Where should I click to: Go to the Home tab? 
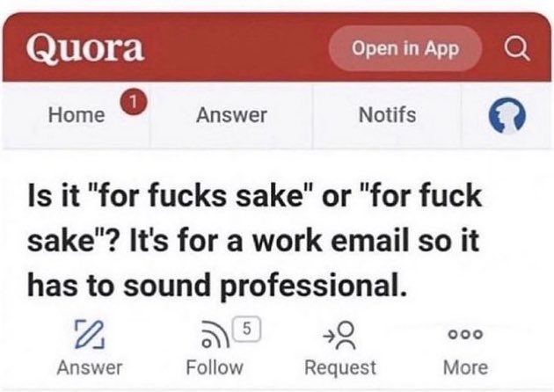(x=76, y=114)
